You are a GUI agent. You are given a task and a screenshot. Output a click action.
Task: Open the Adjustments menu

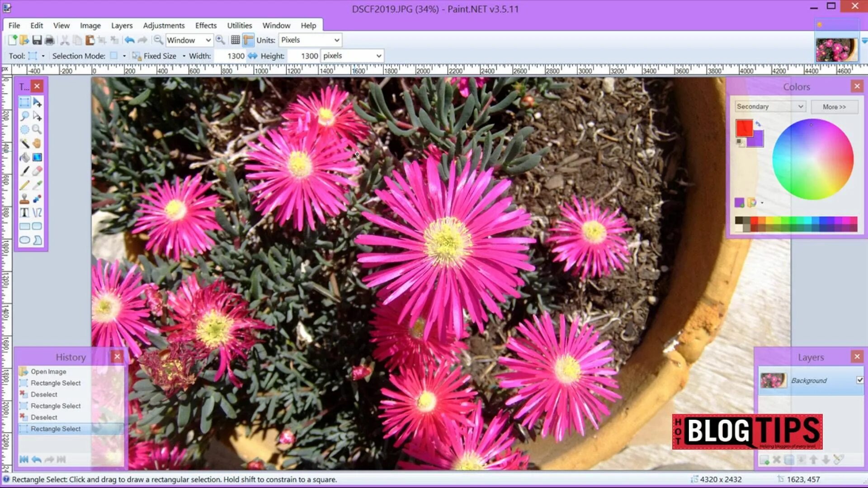tap(164, 26)
